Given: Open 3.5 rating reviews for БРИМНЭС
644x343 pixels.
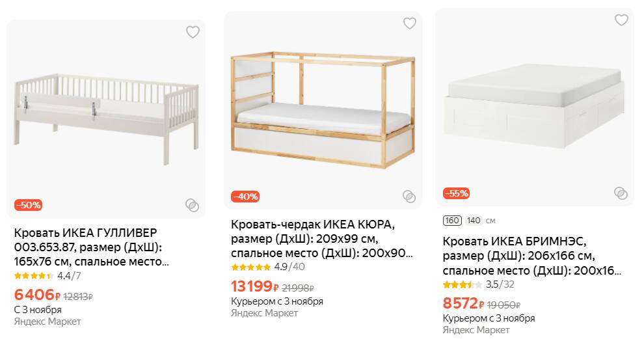Looking at the screenshot, I should click(478, 284).
